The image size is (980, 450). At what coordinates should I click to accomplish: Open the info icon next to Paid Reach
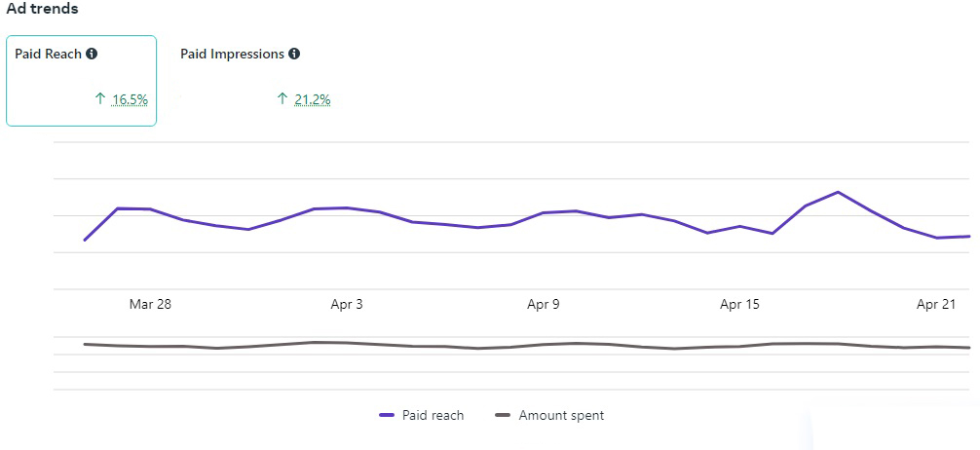click(92, 54)
